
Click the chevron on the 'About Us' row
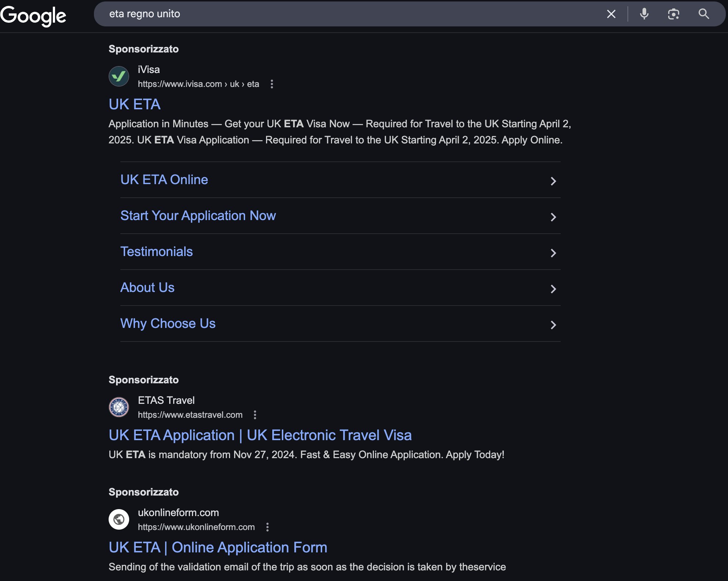pyautogui.click(x=553, y=289)
